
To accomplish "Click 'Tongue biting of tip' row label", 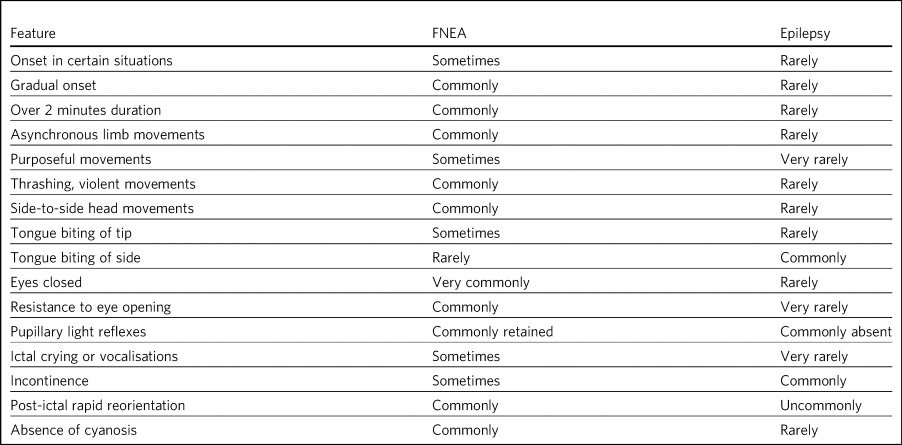I will [72, 234].
